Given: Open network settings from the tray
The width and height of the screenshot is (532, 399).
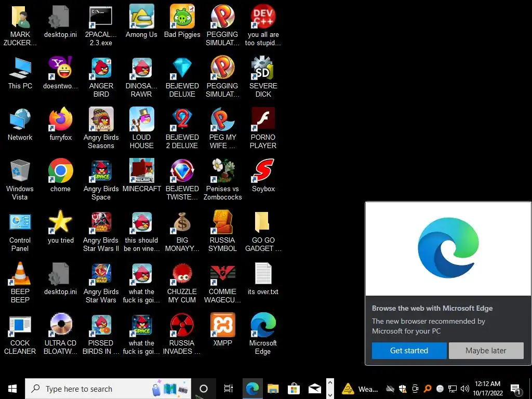Looking at the screenshot, I should (453, 389).
